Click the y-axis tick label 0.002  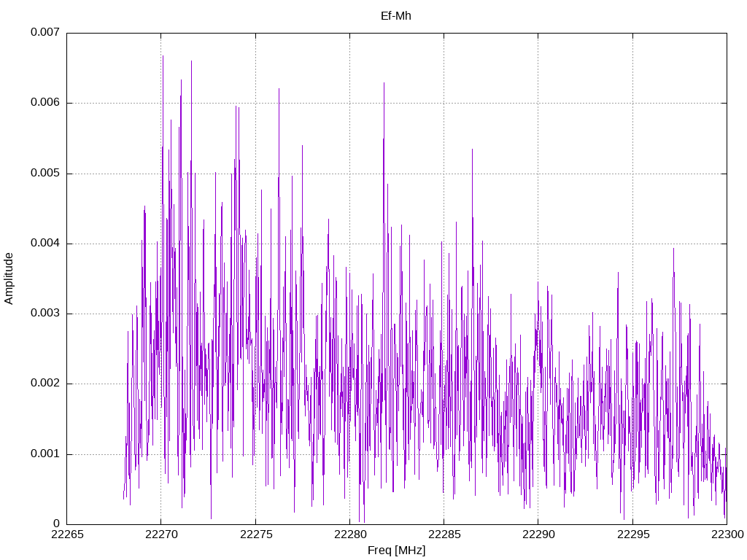coord(45,383)
